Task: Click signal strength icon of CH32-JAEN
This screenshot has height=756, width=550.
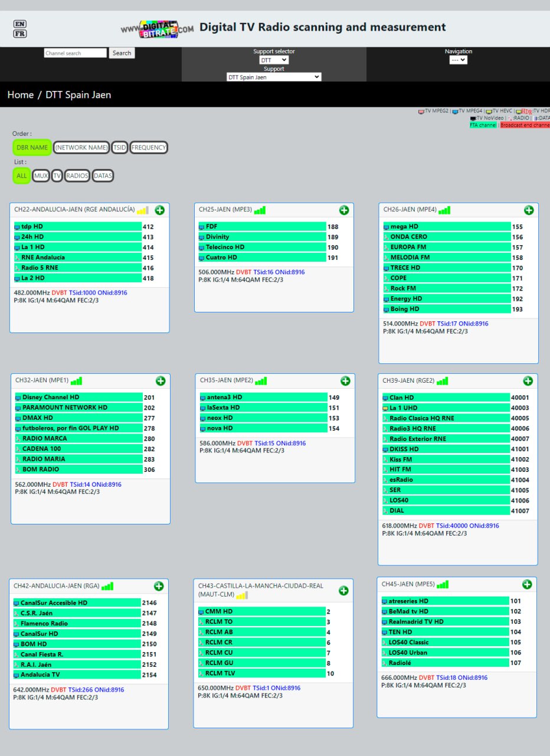Action: point(76,380)
